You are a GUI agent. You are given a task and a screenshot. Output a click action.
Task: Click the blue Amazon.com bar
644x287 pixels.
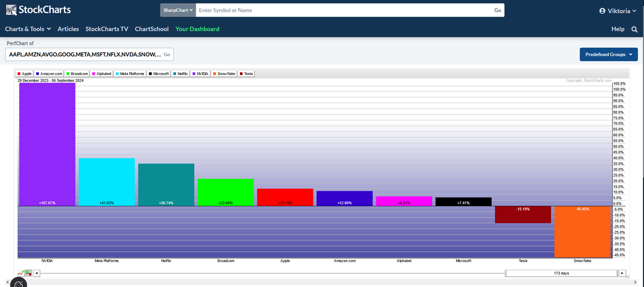pyautogui.click(x=345, y=198)
